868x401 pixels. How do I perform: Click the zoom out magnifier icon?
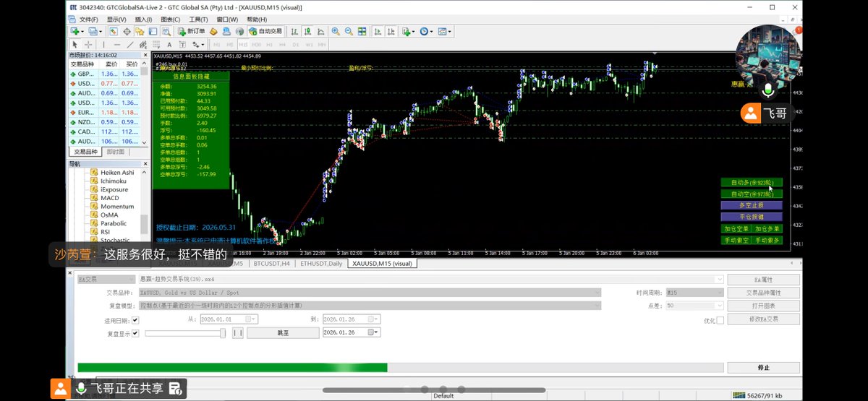pos(349,32)
